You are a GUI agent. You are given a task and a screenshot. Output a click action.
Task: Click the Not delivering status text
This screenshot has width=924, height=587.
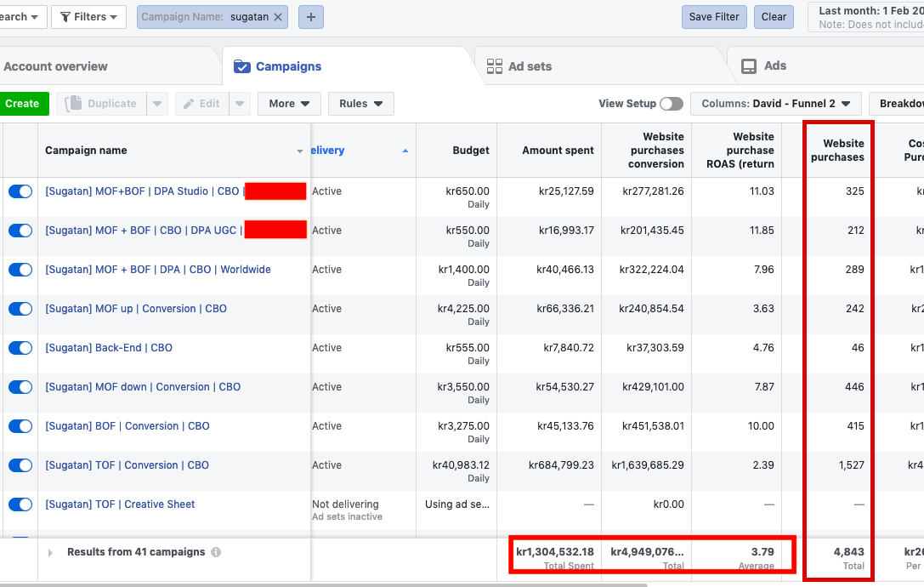click(x=345, y=504)
